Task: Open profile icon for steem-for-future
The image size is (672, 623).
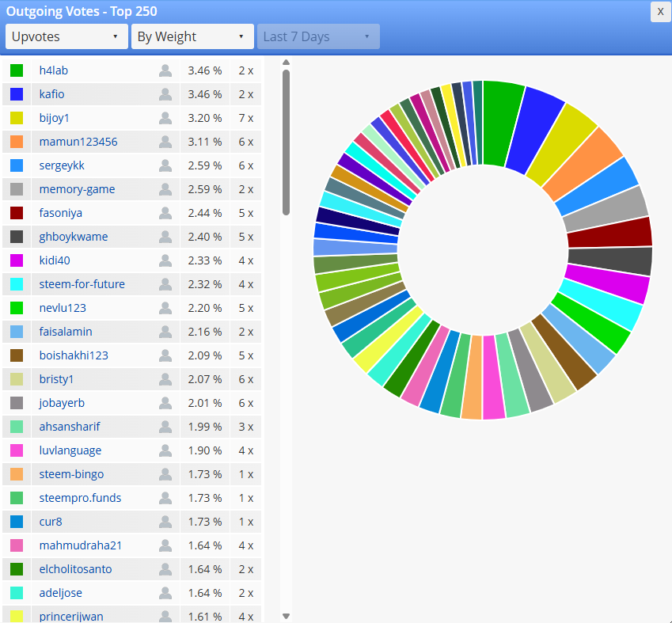Action: pos(165,284)
